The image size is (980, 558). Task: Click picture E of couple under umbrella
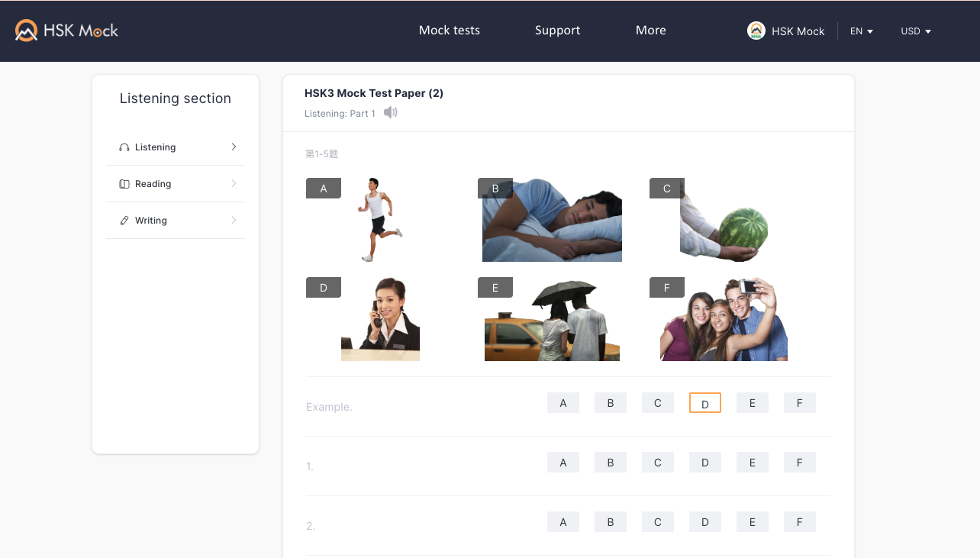pyautogui.click(x=552, y=320)
